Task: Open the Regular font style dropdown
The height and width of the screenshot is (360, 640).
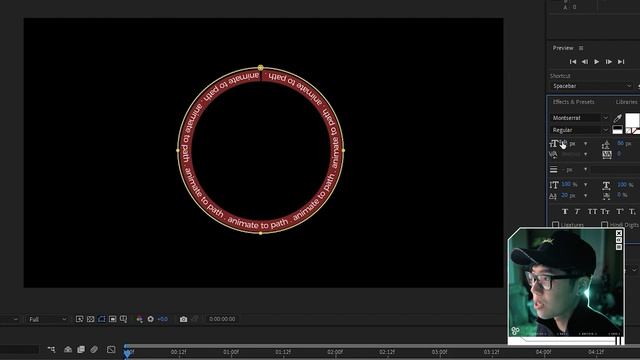Action: tap(579, 130)
